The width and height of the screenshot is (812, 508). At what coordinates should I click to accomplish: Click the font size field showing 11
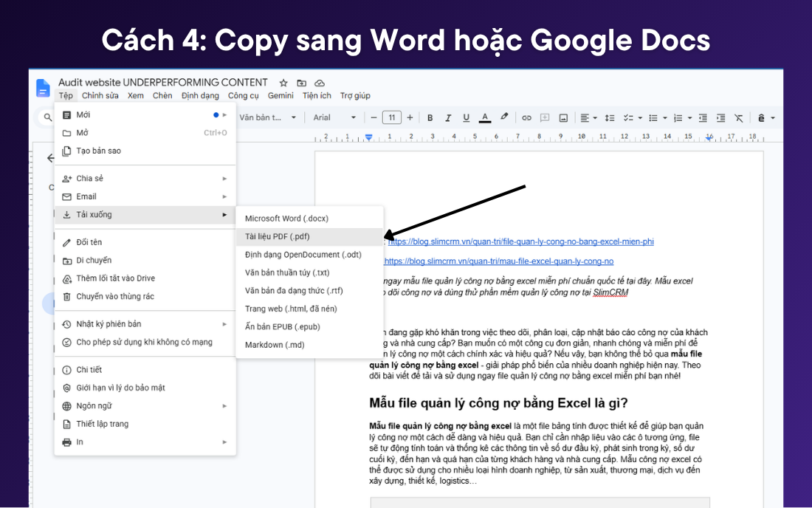pos(392,117)
